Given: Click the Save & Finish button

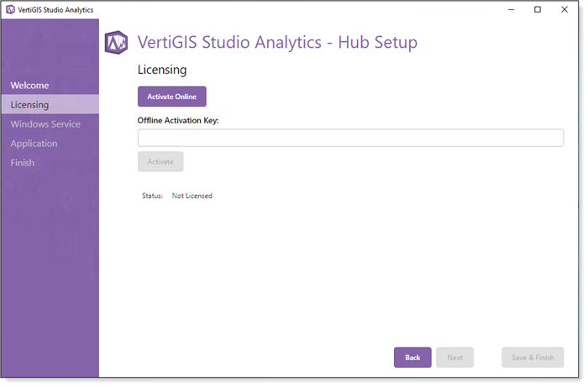Looking at the screenshot, I should coord(533,358).
